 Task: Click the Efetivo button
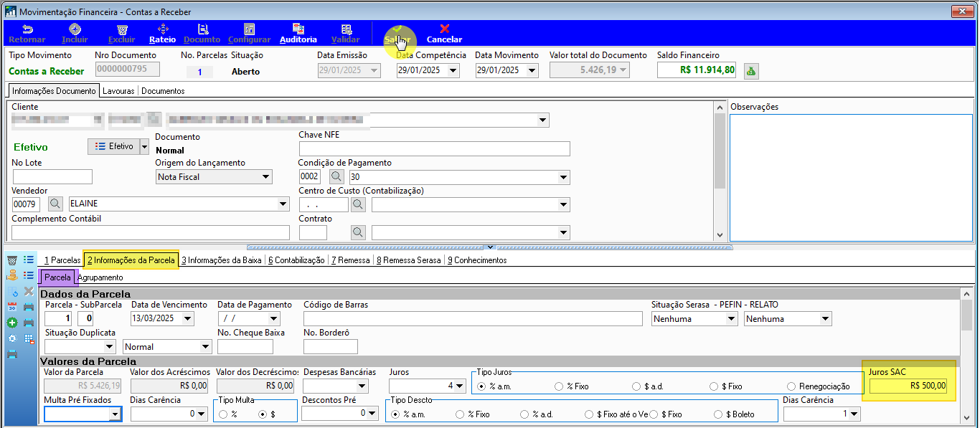(x=113, y=146)
